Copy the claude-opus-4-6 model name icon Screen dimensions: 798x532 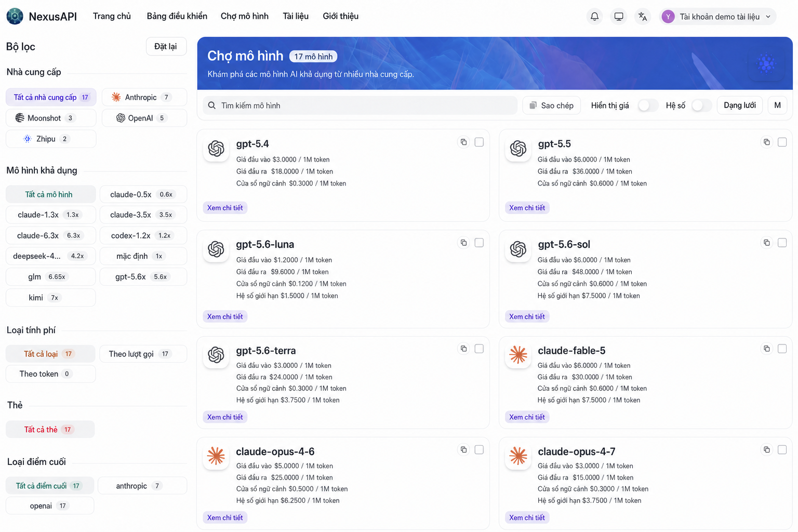click(x=463, y=449)
